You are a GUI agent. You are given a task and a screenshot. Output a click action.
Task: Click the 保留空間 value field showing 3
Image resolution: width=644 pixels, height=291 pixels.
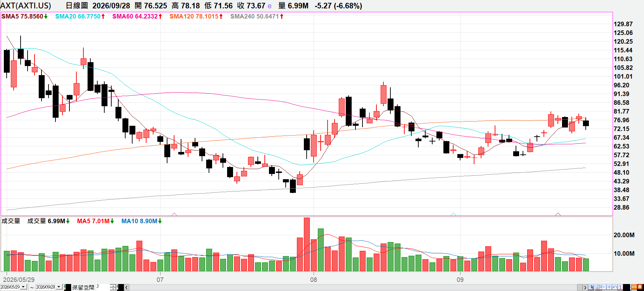pos(103,287)
